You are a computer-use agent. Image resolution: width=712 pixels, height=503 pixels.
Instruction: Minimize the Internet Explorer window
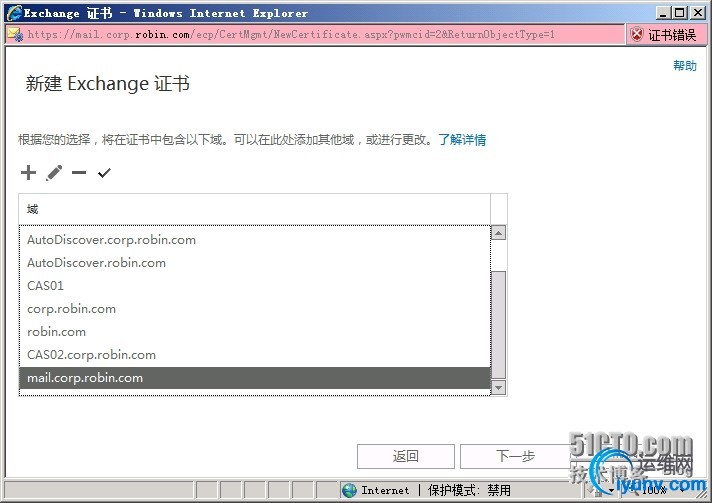point(663,13)
